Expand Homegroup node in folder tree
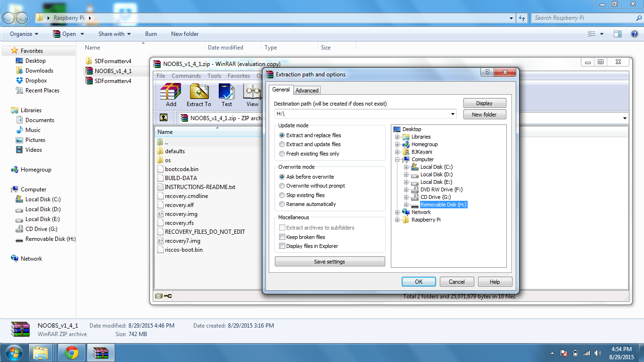This screenshot has width=644, height=362. (397, 144)
